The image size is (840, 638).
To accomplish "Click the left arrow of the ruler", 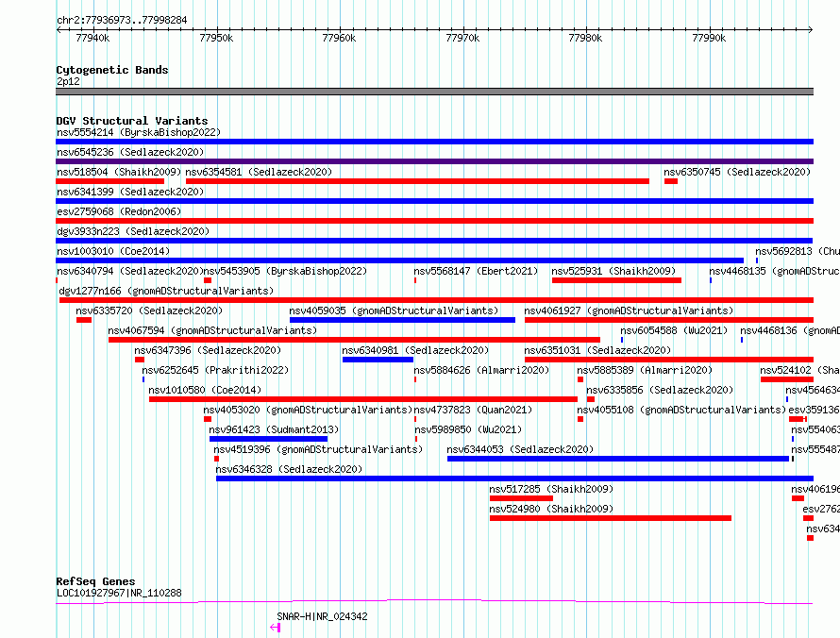I will click(x=59, y=30).
